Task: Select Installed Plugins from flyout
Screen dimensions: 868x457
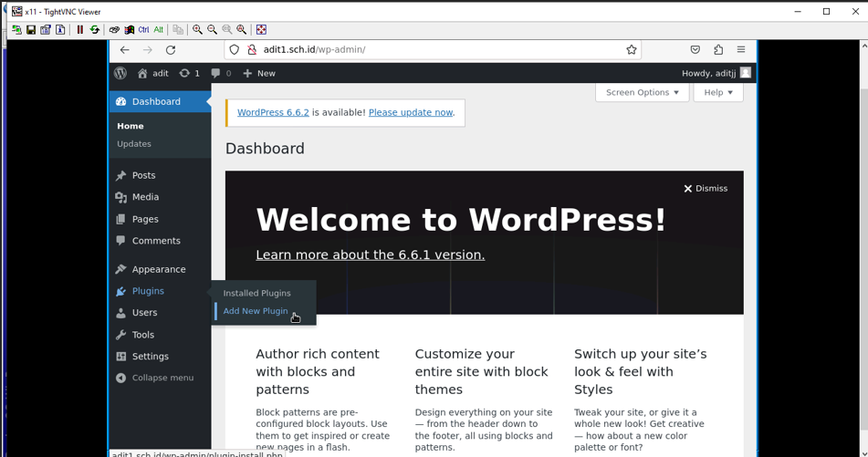Action: pos(256,293)
